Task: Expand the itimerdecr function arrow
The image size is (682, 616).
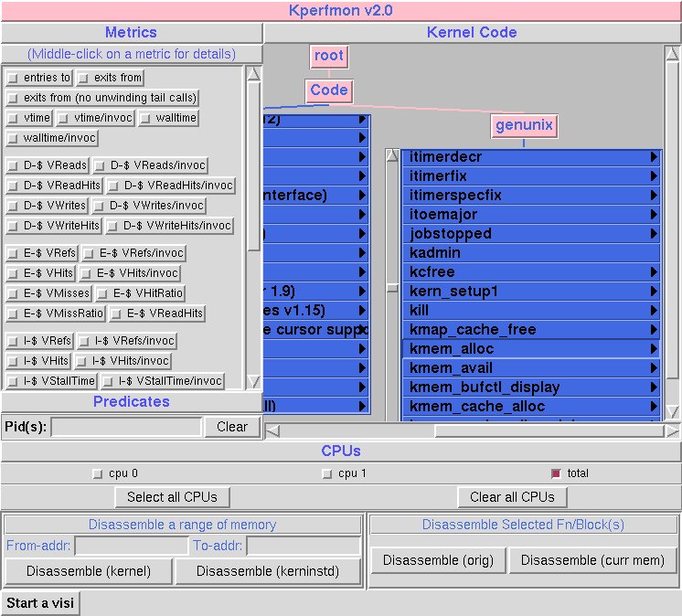Action: click(654, 157)
